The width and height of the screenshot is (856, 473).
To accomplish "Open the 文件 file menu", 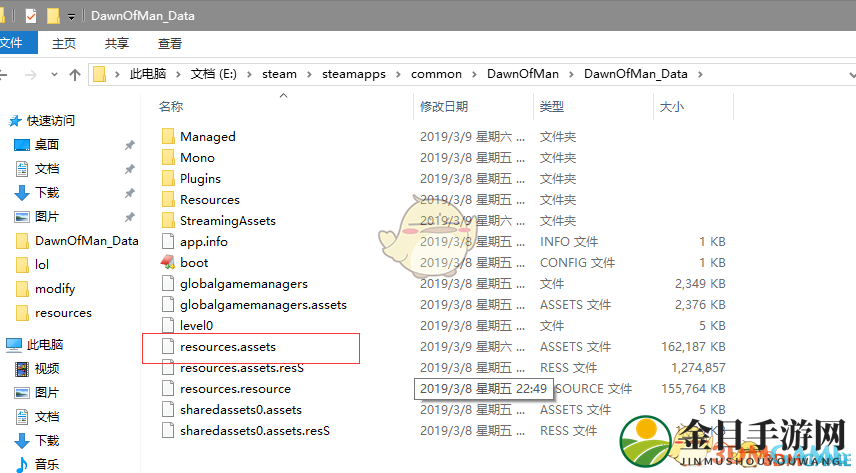I will 12,43.
